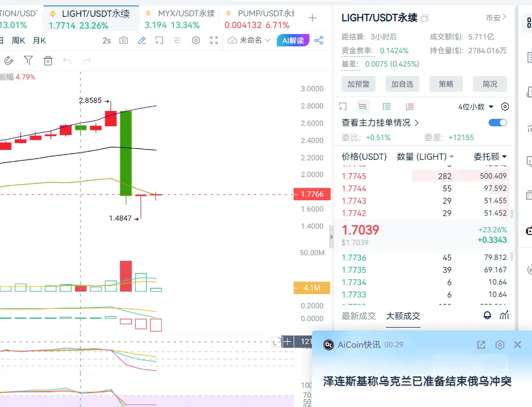Click the AI解读 button

point(293,40)
